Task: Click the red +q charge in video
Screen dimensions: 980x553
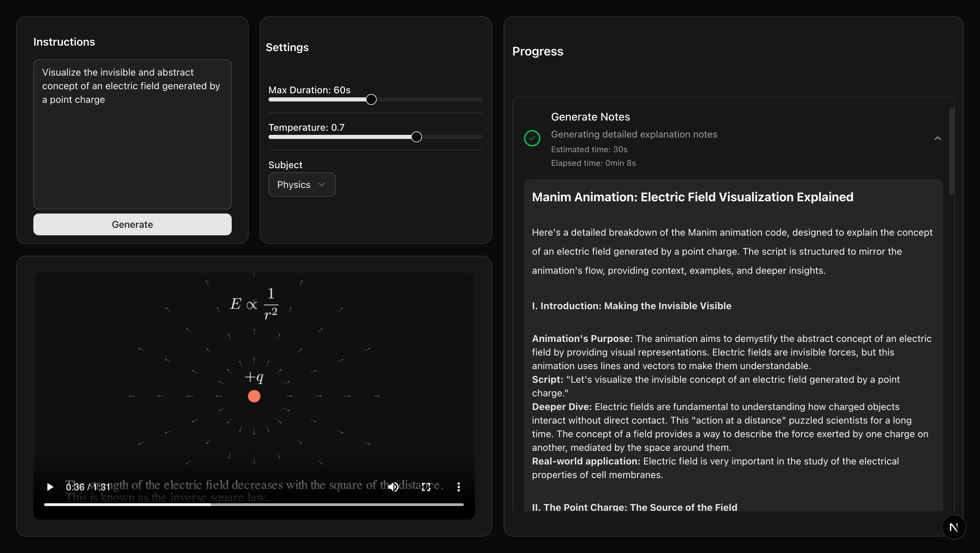Action: [x=254, y=396]
